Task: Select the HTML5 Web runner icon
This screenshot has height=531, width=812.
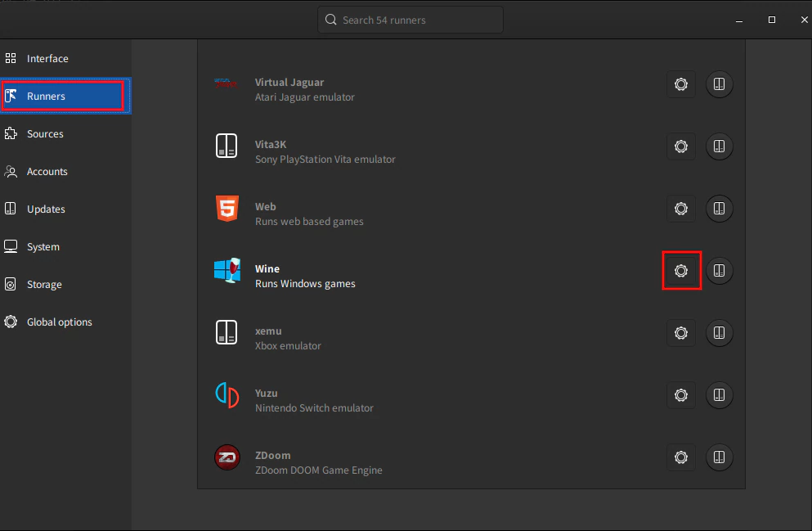Action: pos(227,209)
